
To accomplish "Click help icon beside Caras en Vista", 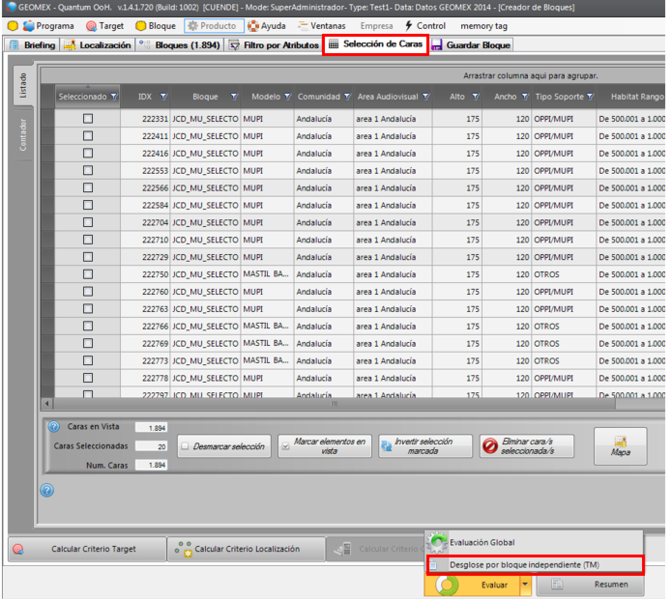I will [54, 427].
